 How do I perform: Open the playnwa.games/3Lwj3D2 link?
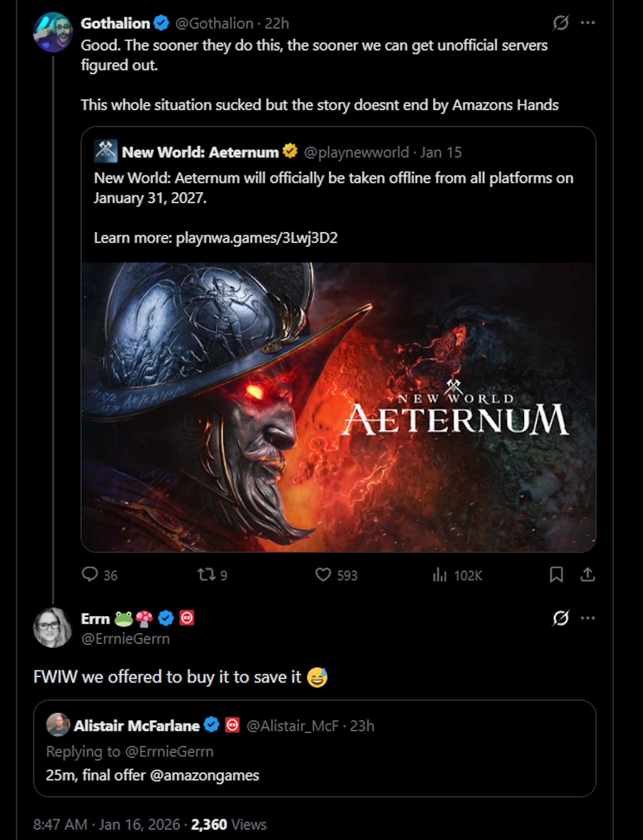pos(256,238)
